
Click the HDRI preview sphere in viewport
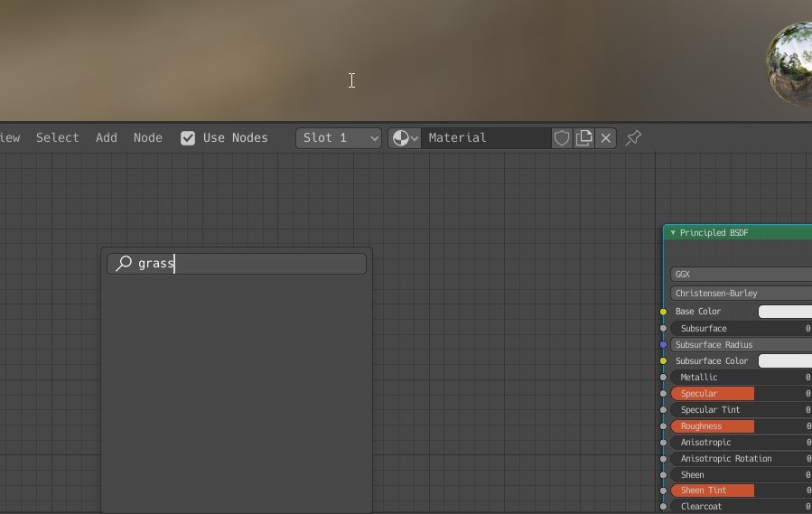(x=789, y=63)
